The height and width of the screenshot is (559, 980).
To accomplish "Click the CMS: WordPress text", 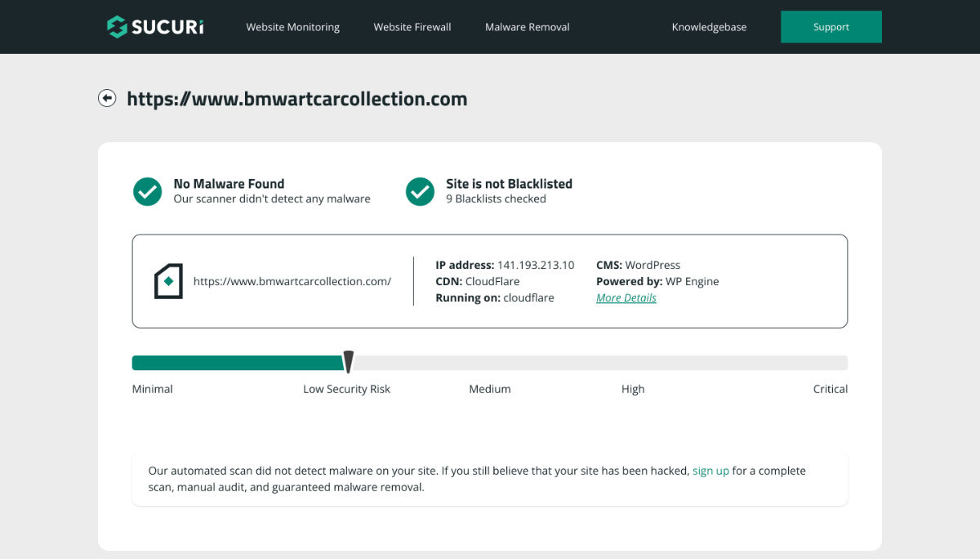I will pyautogui.click(x=638, y=265).
